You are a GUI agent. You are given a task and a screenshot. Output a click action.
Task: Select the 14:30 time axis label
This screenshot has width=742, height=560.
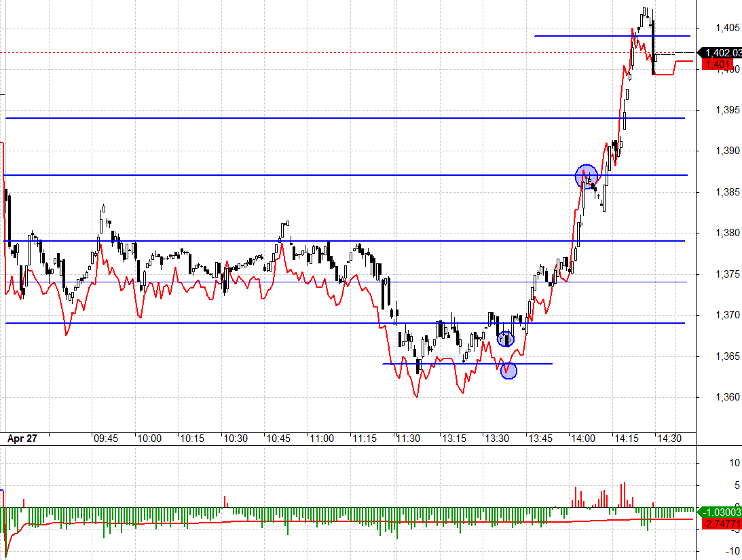(x=669, y=438)
